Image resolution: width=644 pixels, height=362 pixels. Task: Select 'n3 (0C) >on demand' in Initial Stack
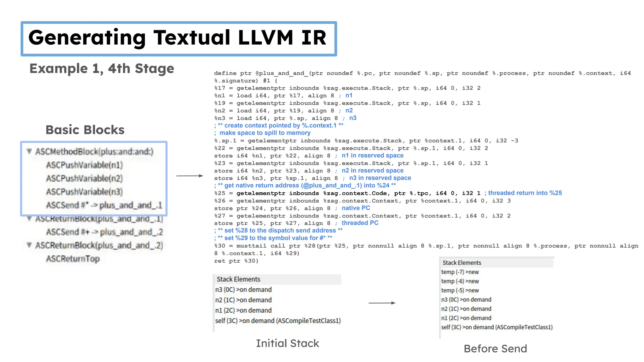[x=243, y=290]
